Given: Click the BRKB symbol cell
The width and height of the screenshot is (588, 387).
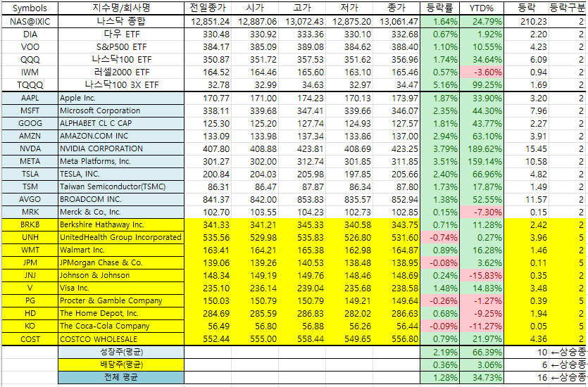Looking at the screenshot, I should pyautogui.click(x=30, y=224).
